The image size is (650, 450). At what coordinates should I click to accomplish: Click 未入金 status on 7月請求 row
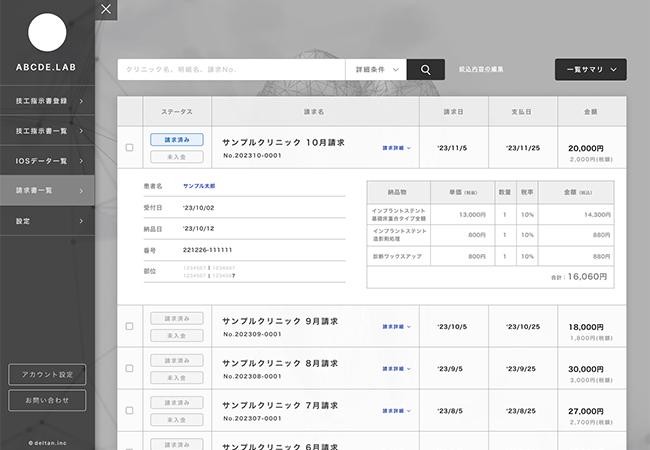tap(177, 420)
